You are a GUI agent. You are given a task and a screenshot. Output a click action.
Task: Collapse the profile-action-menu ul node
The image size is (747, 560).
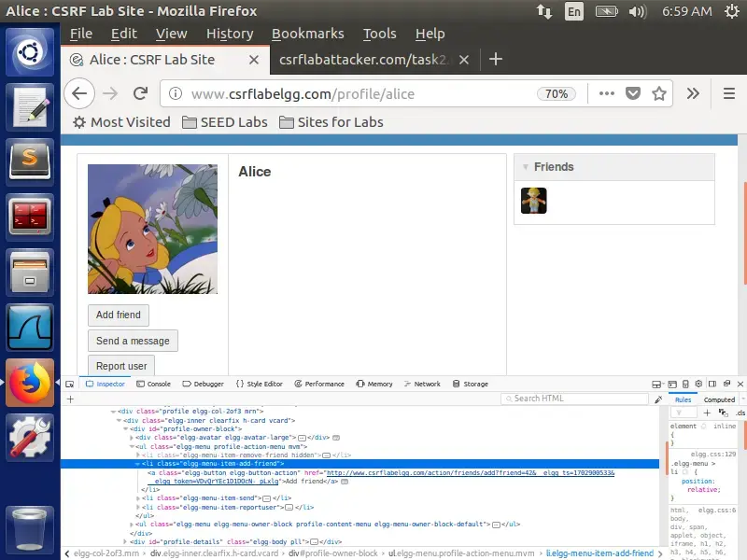coord(132,447)
